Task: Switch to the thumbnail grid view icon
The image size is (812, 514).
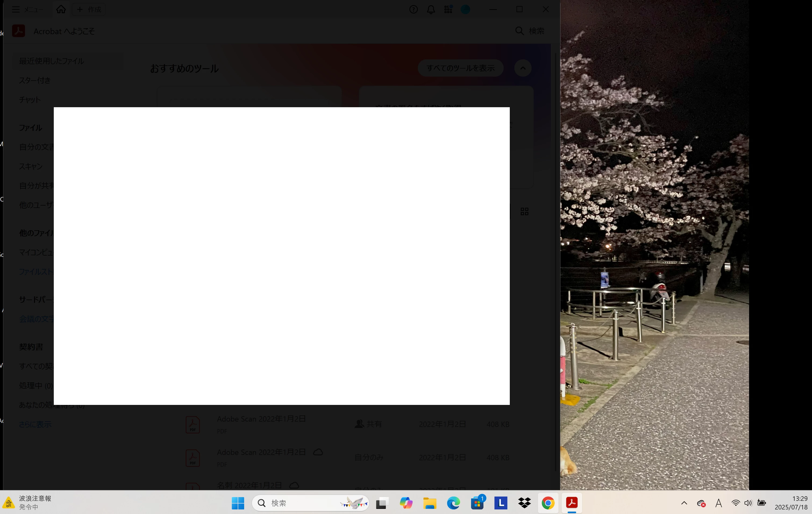Action: click(524, 211)
